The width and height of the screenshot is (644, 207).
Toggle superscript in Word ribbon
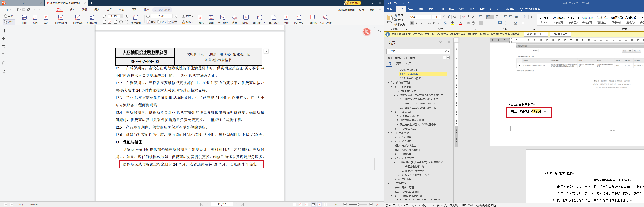tap(439, 23)
